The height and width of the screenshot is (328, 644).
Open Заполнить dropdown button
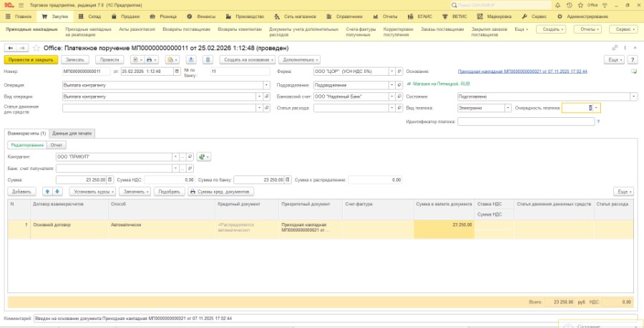(135, 192)
